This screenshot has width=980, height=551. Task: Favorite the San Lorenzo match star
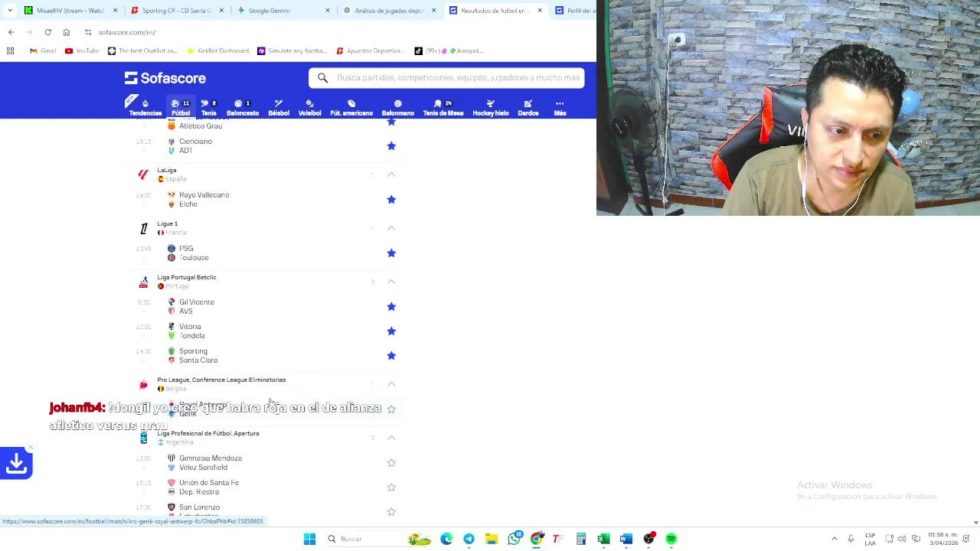point(391,511)
